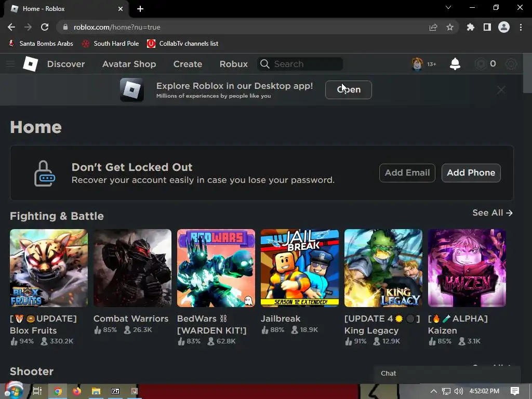This screenshot has width=532, height=399.
Task: Click the Roblox logo in navbar
Action: click(30, 64)
